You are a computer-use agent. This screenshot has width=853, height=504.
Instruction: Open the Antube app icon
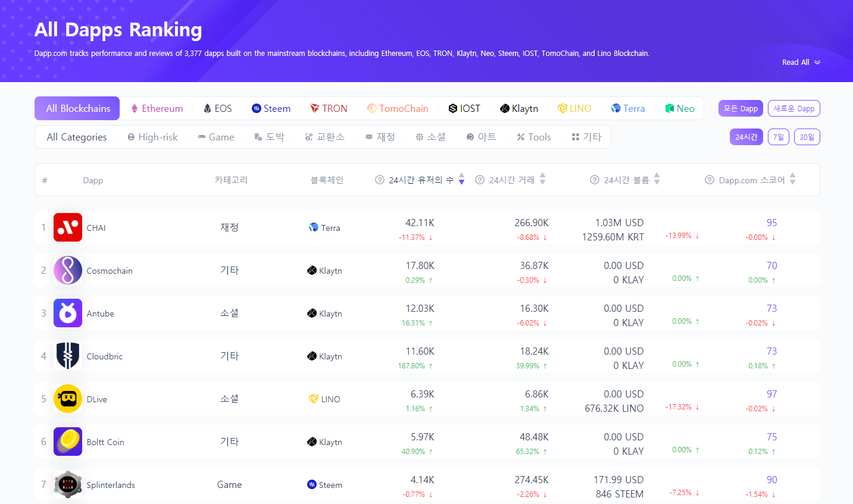click(68, 313)
